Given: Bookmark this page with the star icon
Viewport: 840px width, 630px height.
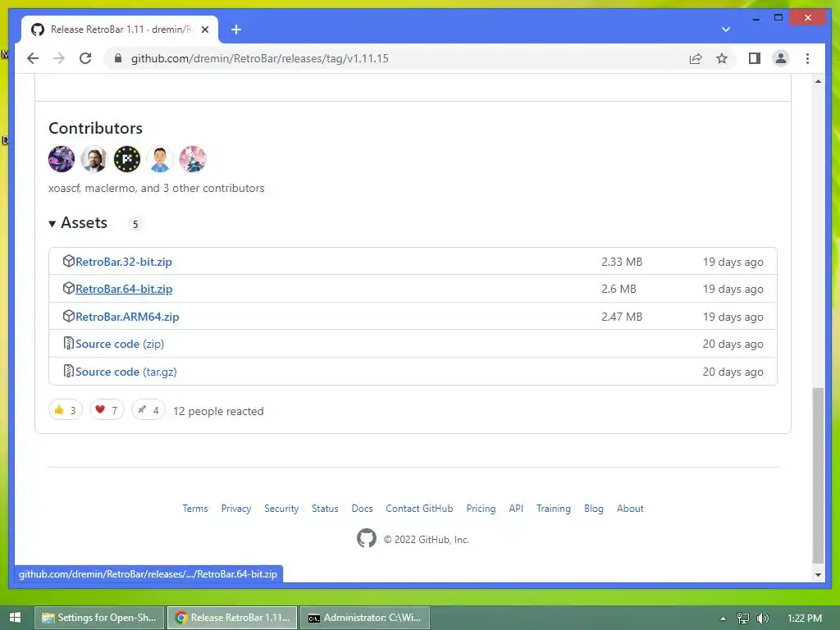Looking at the screenshot, I should click(x=722, y=58).
